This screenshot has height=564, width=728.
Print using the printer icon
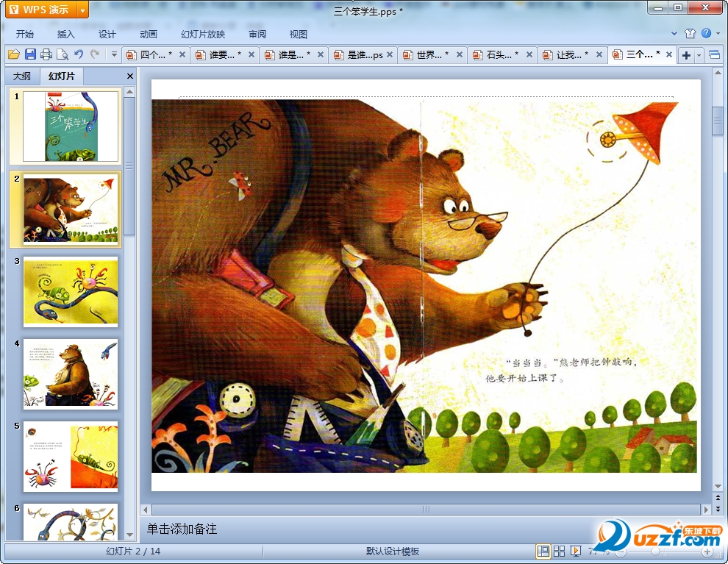(46, 54)
